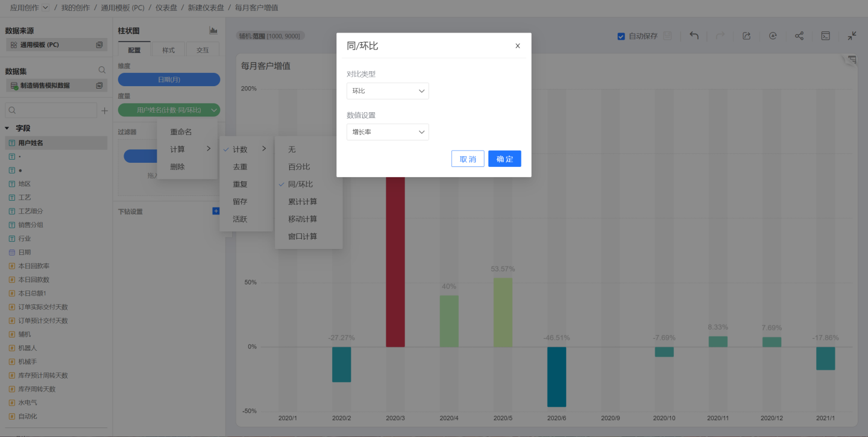Screen dimensions: 868x437
Task: Collapse the 字段 tree section
Action: click(x=7, y=128)
